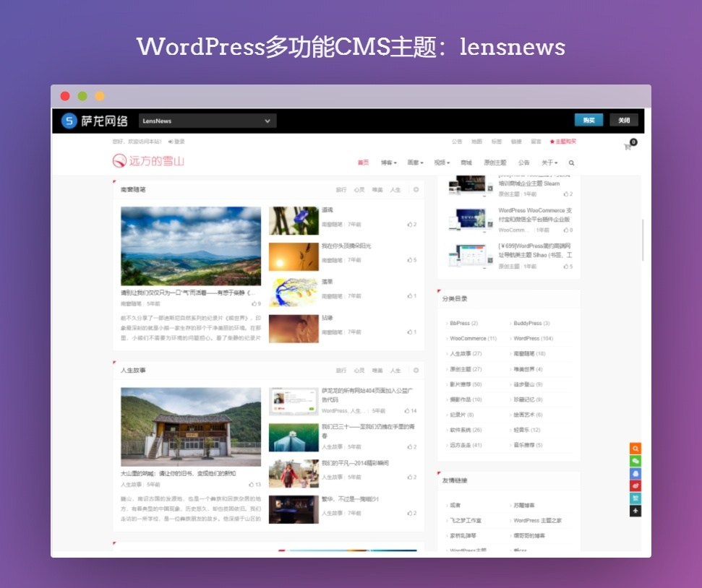This screenshot has width=702, height=588.
Task: Select 心灵 tab in 人生故事 section
Action: (359, 371)
